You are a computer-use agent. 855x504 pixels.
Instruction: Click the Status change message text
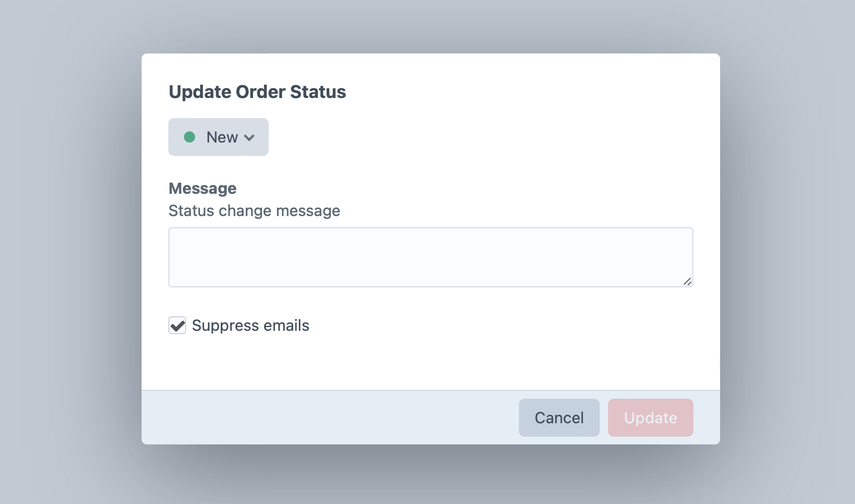(x=254, y=211)
